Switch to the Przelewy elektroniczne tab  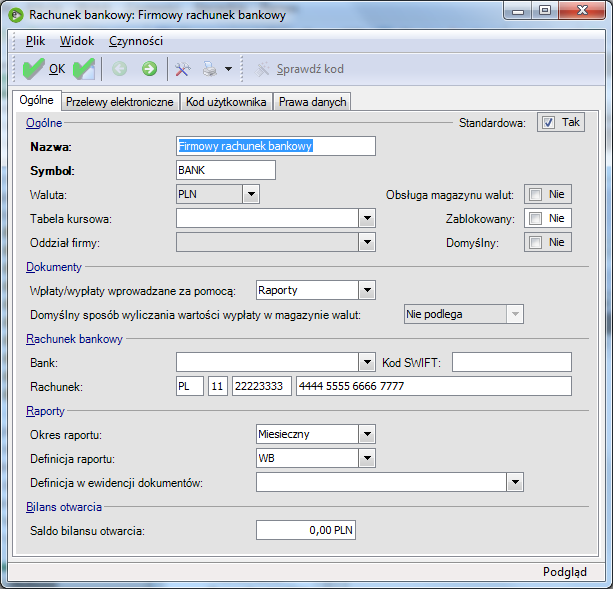click(120, 102)
